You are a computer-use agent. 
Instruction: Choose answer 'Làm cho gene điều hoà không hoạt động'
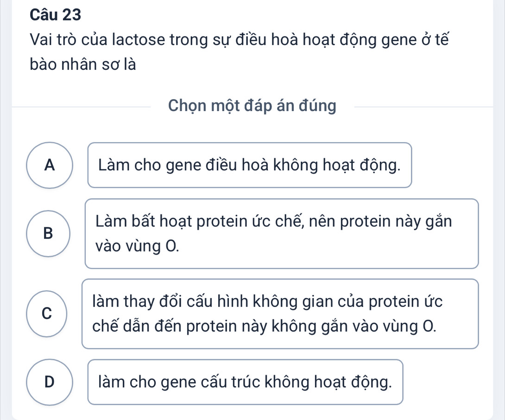pyautogui.click(x=249, y=165)
